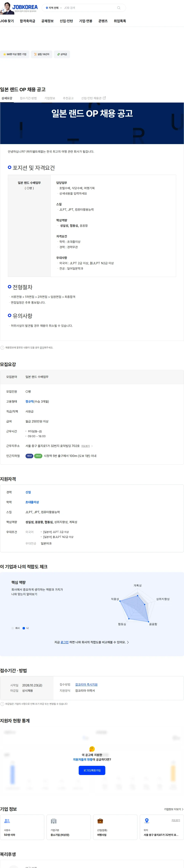This screenshot has width=184, height=868.
Task: Click the 회사 legend marker
Action: (13, 628)
